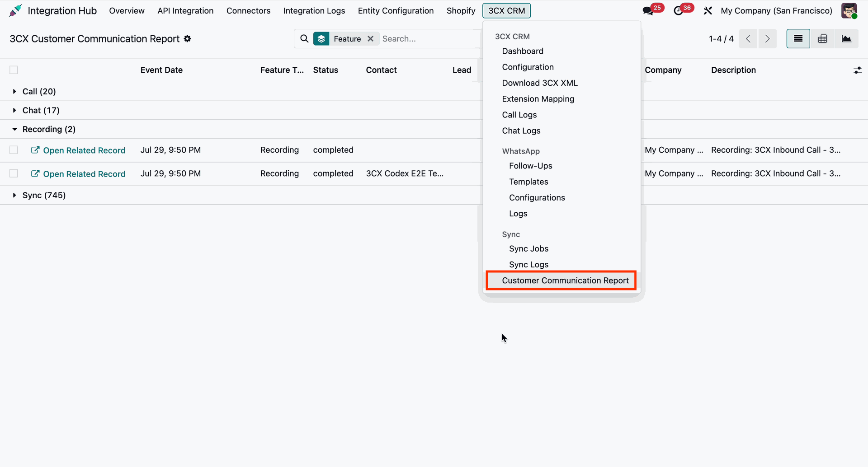Switch to list view icon

798,39
